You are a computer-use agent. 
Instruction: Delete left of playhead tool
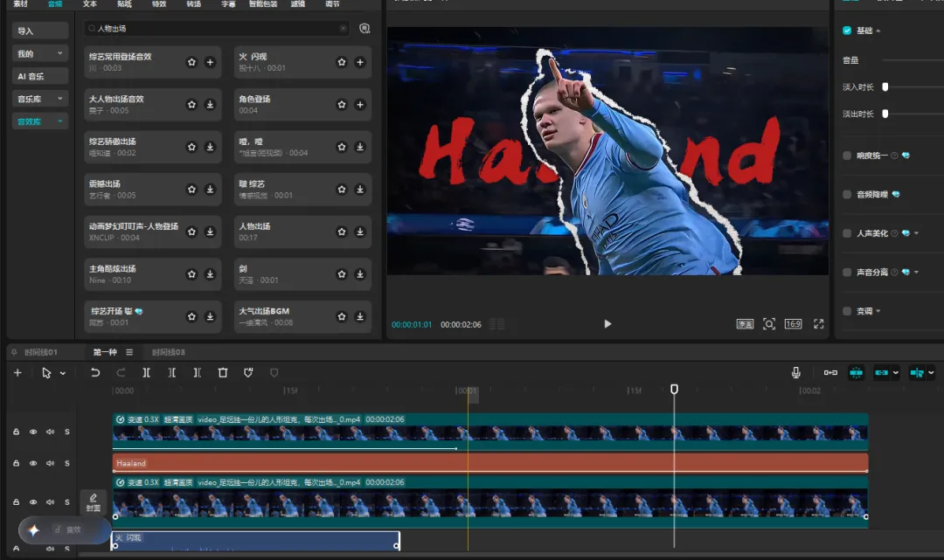171,373
